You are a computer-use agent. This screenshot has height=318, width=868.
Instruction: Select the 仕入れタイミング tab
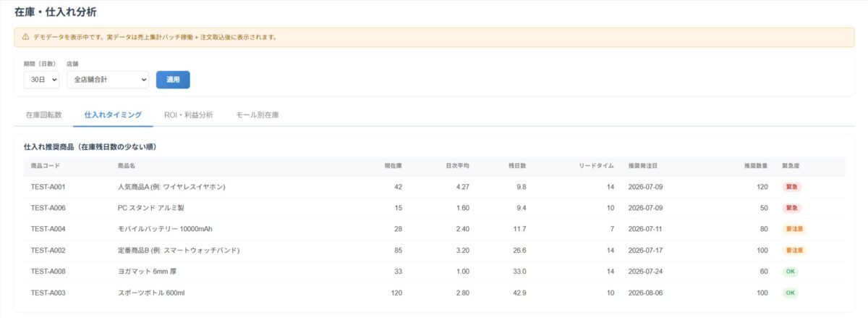[x=113, y=114]
